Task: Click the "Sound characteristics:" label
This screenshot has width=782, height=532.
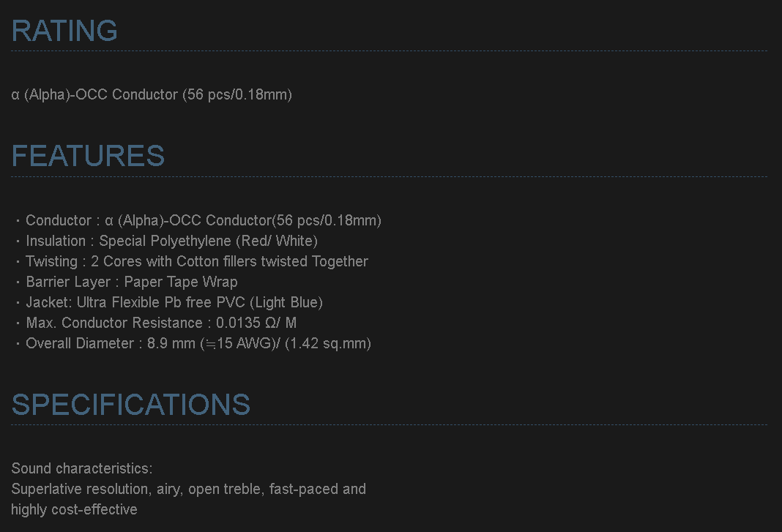Action: click(82, 468)
